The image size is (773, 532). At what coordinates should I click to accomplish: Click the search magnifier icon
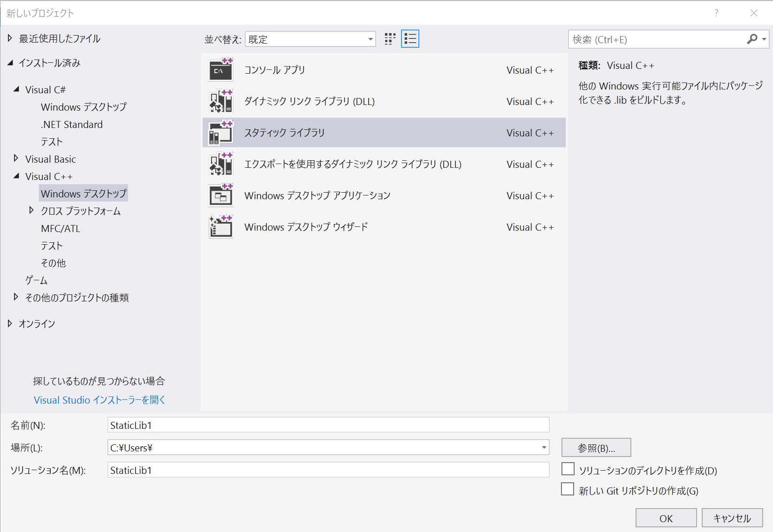(x=752, y=39)
